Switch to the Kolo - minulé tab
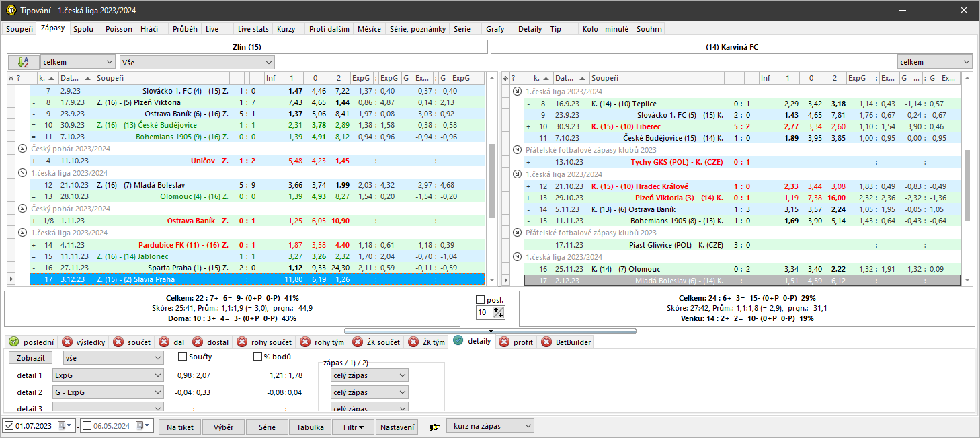The image size is (980, 438). click(x=606, y=29)
